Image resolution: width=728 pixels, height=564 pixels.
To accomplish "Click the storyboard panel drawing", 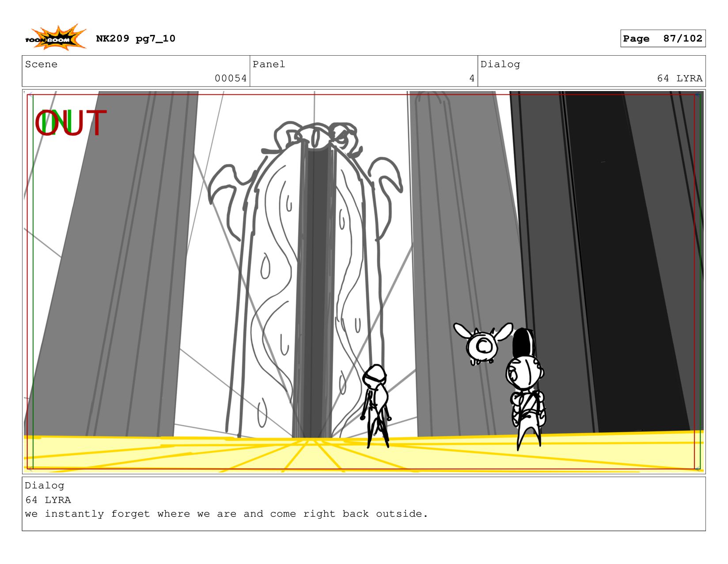I will click(364, 282).
